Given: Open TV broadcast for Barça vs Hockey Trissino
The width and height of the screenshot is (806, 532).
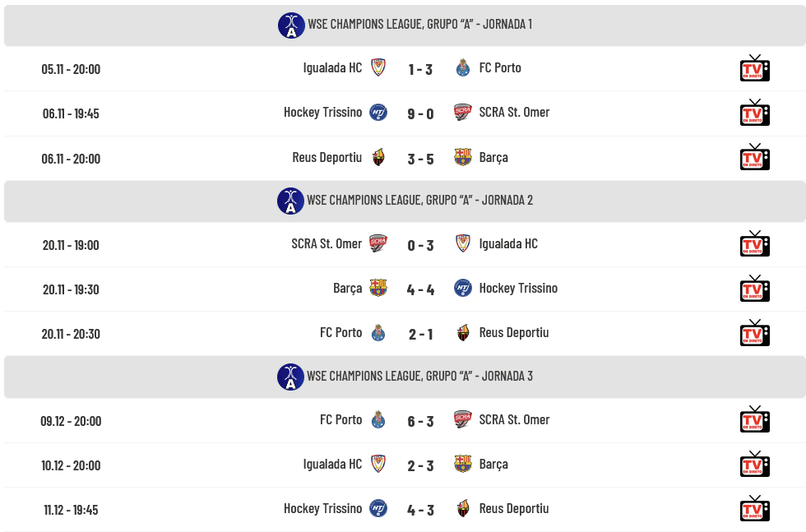Looking at the screenshot, I should pyautogui.click(x=754, y=289).
